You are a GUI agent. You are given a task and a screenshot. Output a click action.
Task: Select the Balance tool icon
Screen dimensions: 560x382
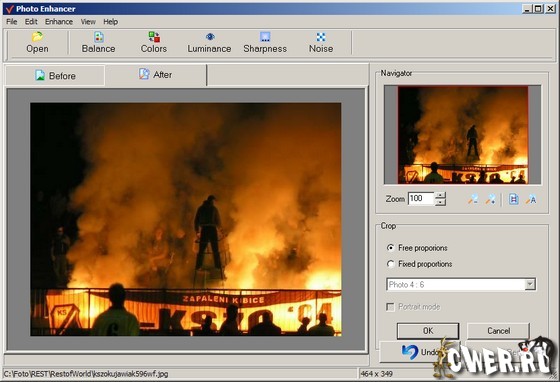(99, 37)
